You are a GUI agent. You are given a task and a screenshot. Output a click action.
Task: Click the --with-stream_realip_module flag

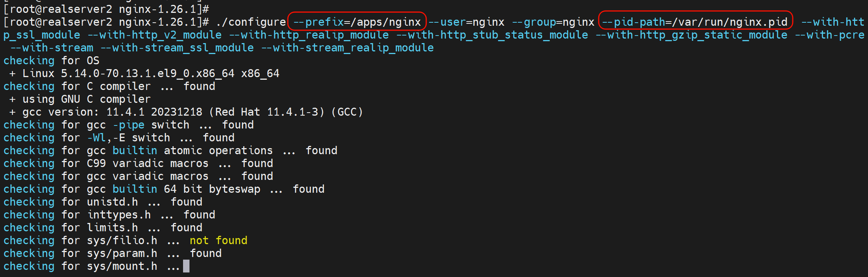point(348,48)
